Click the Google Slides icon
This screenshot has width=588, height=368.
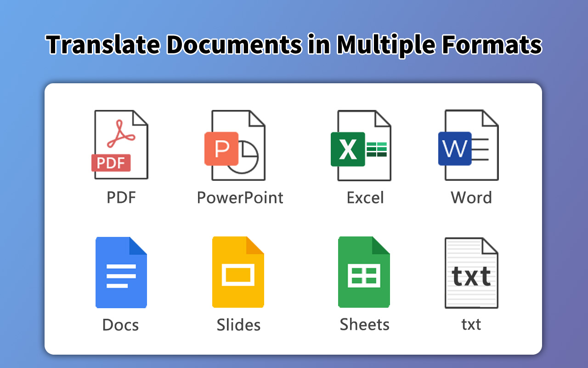click(x=238, y=271)
